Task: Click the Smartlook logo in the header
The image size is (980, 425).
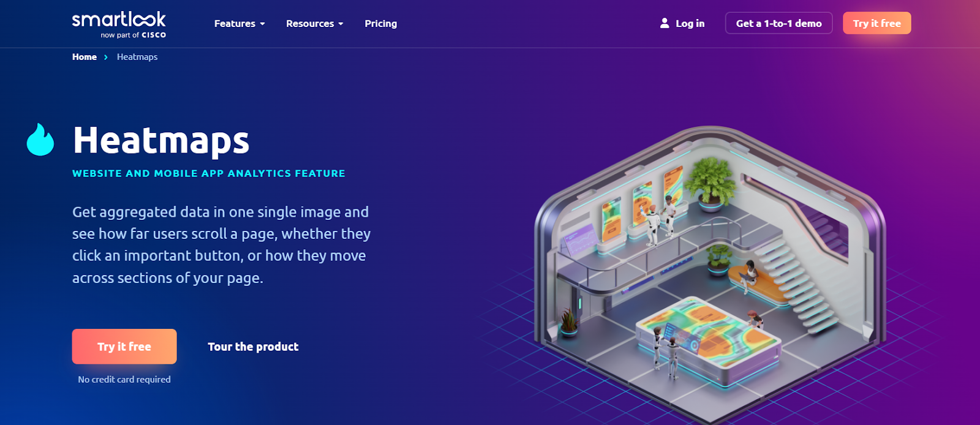Action: [119, 20]
